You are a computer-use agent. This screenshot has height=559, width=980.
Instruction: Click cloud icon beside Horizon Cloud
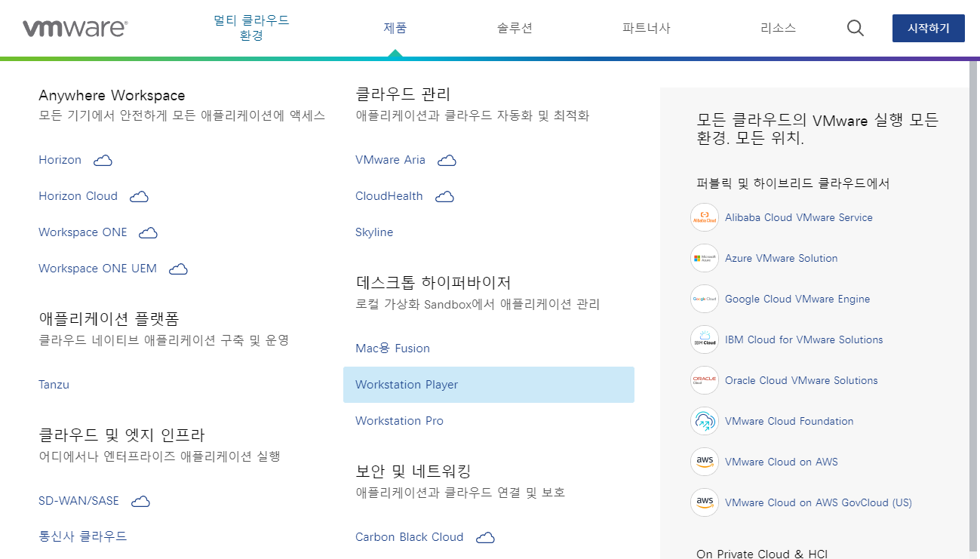click(x=139, y=196)
